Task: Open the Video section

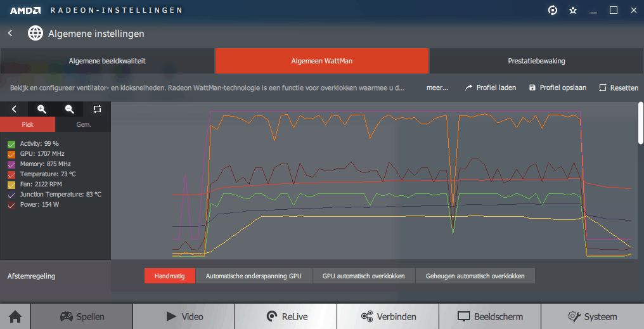Action: [x=184, y=316]
